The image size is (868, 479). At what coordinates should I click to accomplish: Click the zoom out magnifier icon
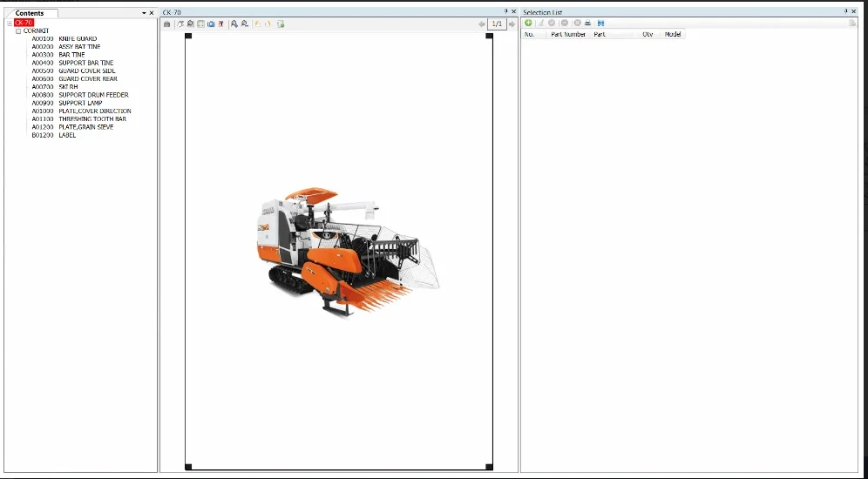click(x=244, y=24)
